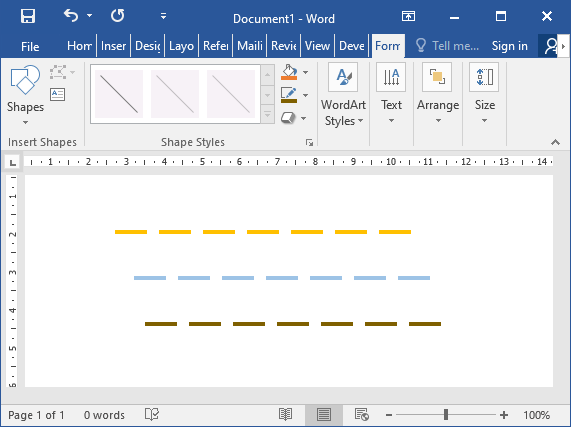
Task: Switch to the View tab
Action: 317,46
